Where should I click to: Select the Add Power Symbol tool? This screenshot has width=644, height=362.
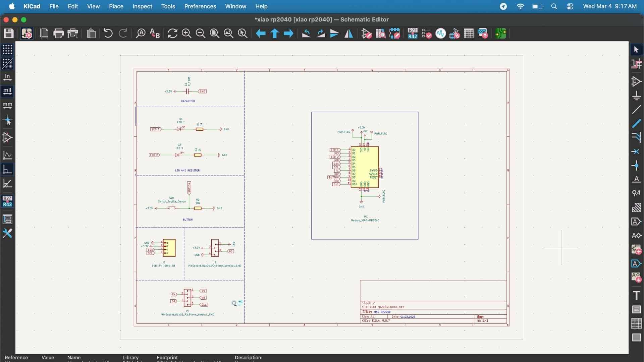[636, 96]
